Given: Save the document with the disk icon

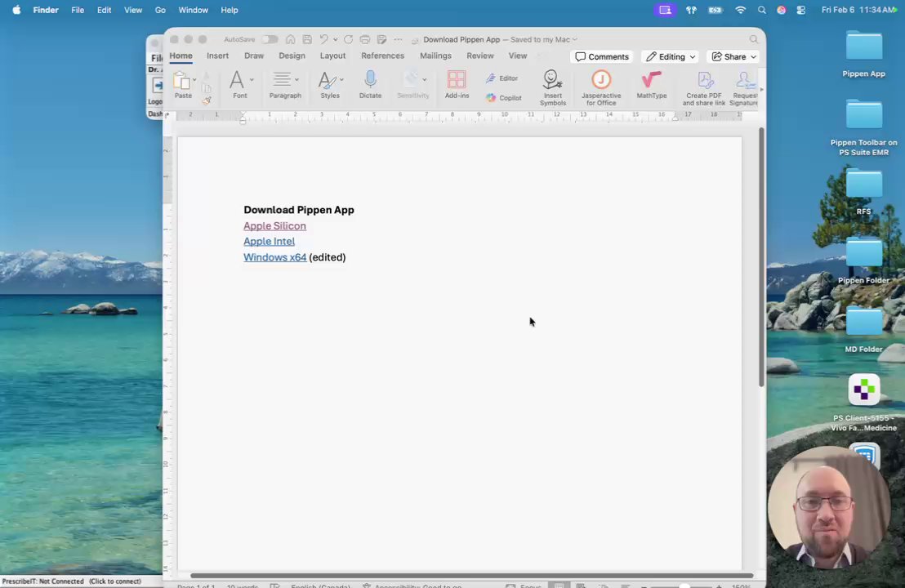Looking at the screenshot, I should coord(307,39).
